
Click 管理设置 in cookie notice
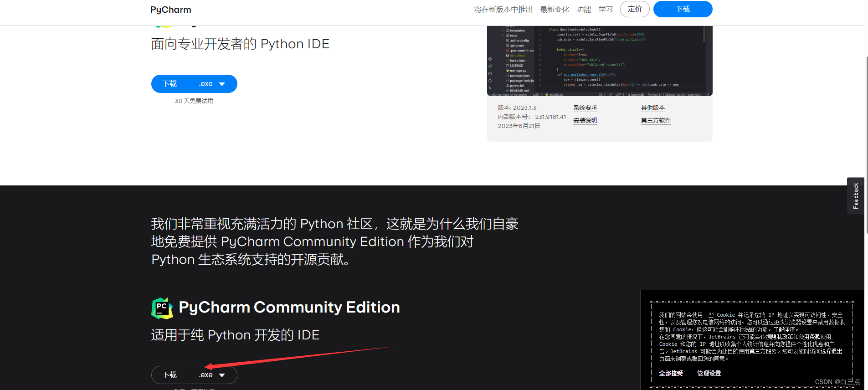point(709,373)
